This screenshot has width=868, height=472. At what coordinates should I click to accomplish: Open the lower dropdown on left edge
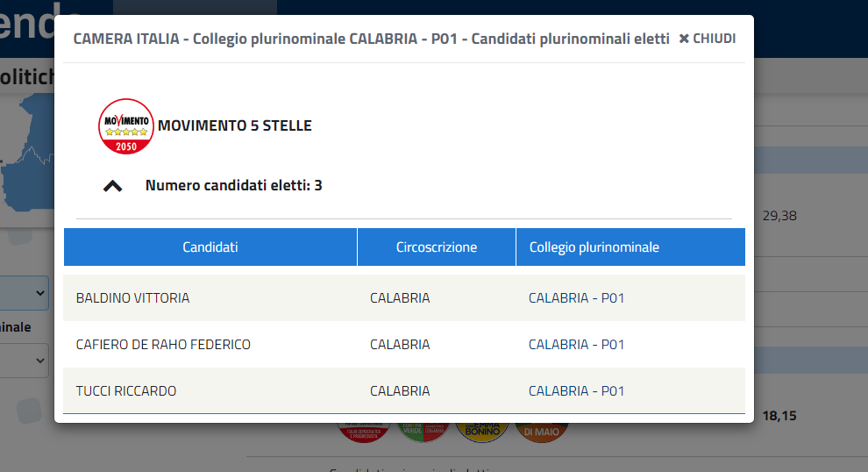point(25,361)
